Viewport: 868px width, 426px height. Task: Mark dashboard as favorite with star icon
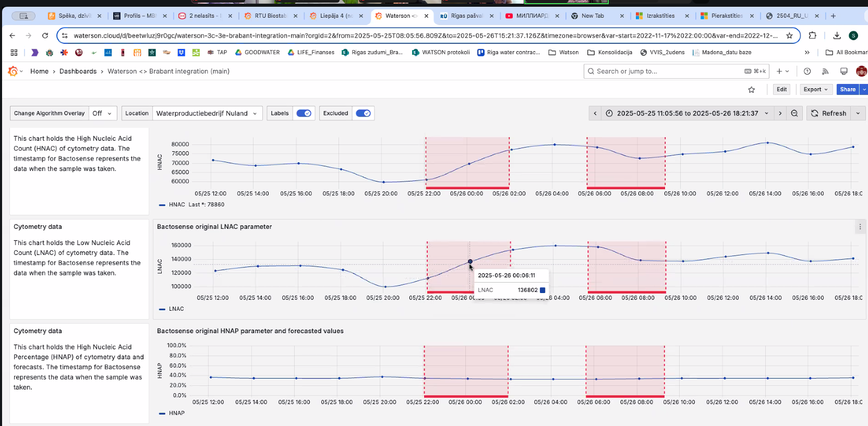pos(752,90)
